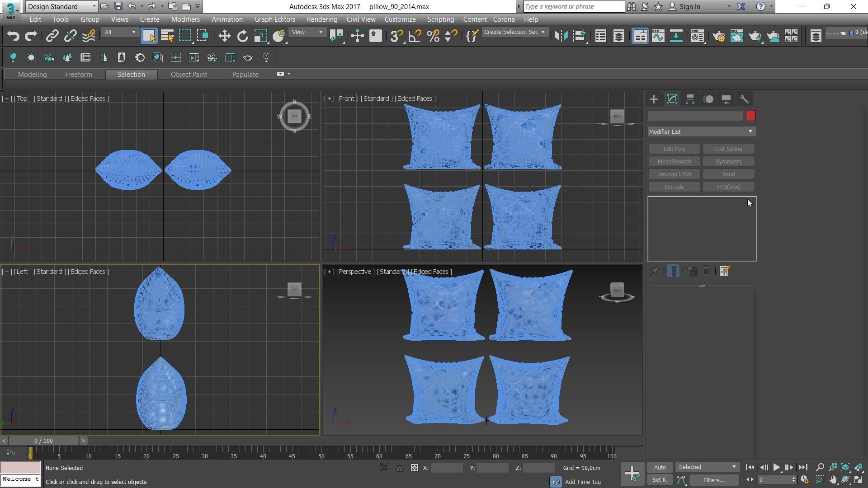Click the Mirror tool icon

561,36
